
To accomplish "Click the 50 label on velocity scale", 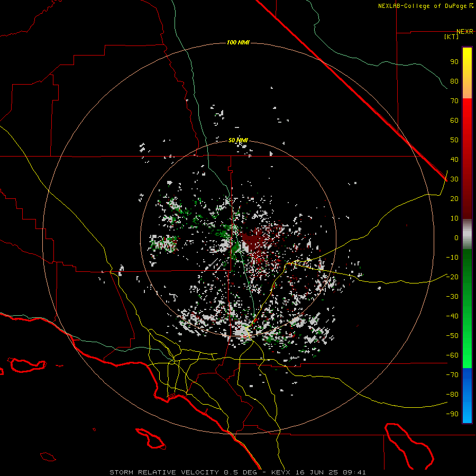I will coord(454,140).
